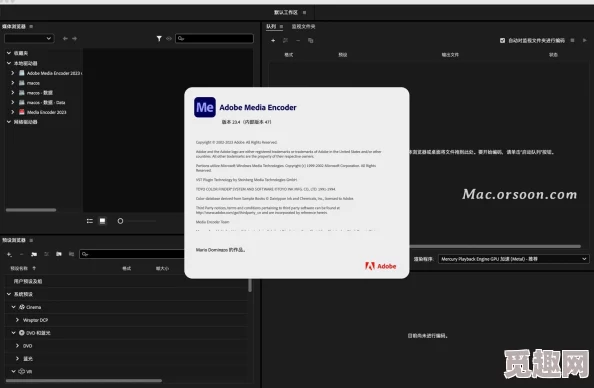Switch to the 监视文件夹 Watch Folders tab
The image size is (594, 388).
pos(303,27)
